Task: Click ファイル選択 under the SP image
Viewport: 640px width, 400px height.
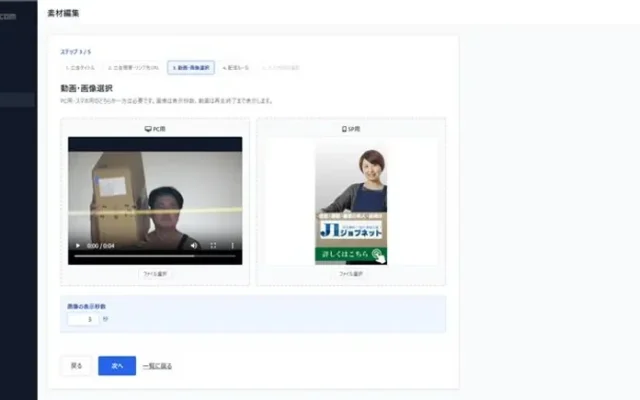Action: pyautogui.click(x=351, y=274)
